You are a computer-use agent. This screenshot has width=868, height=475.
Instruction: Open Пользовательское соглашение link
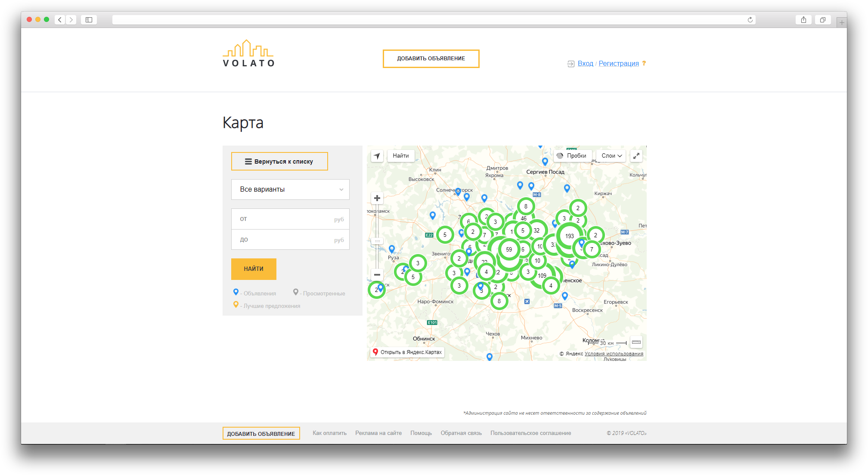click(x=531, y=433)
